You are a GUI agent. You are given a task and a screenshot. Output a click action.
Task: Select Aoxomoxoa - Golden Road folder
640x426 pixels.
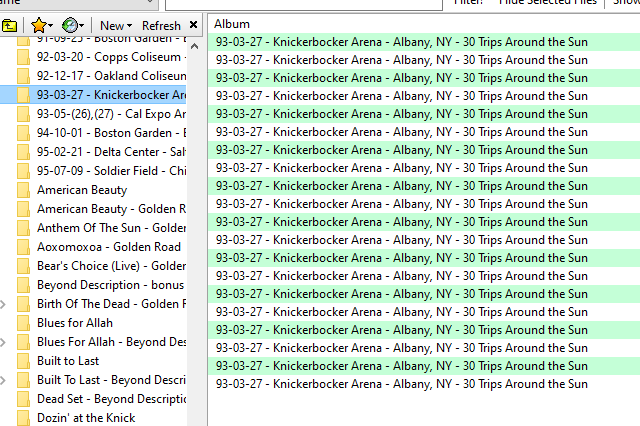point(109,247)
